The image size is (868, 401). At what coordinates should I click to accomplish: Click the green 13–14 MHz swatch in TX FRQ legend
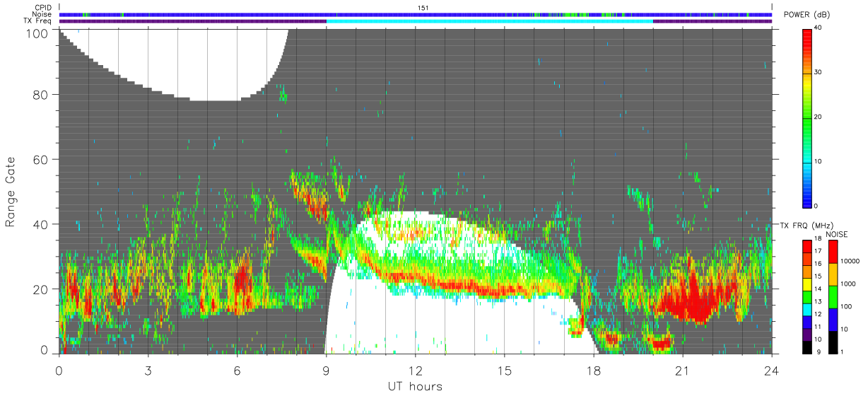pyautogui.click(x=808, y=297)
